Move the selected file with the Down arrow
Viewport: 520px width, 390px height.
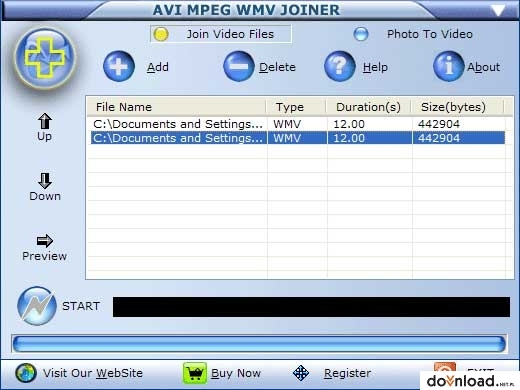(x=45, y=181)
